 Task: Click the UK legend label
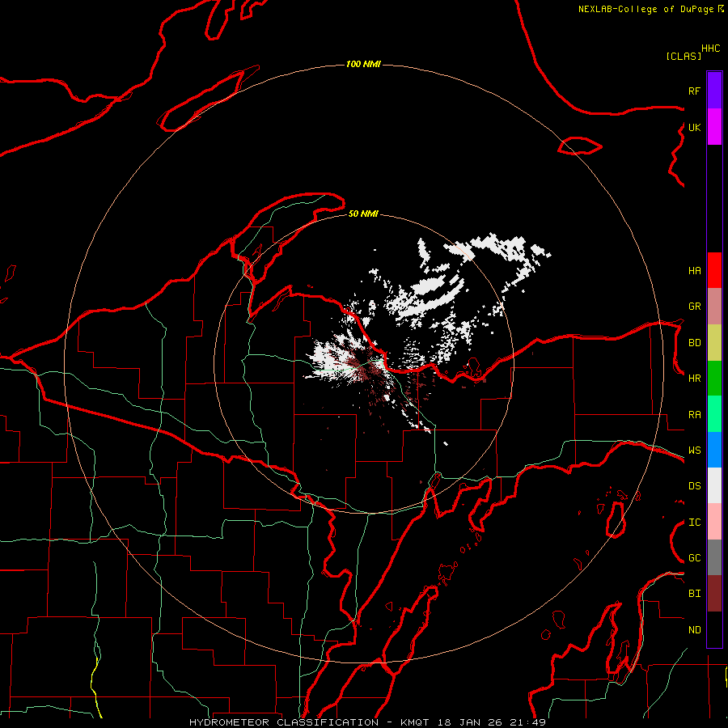[694, 127]
